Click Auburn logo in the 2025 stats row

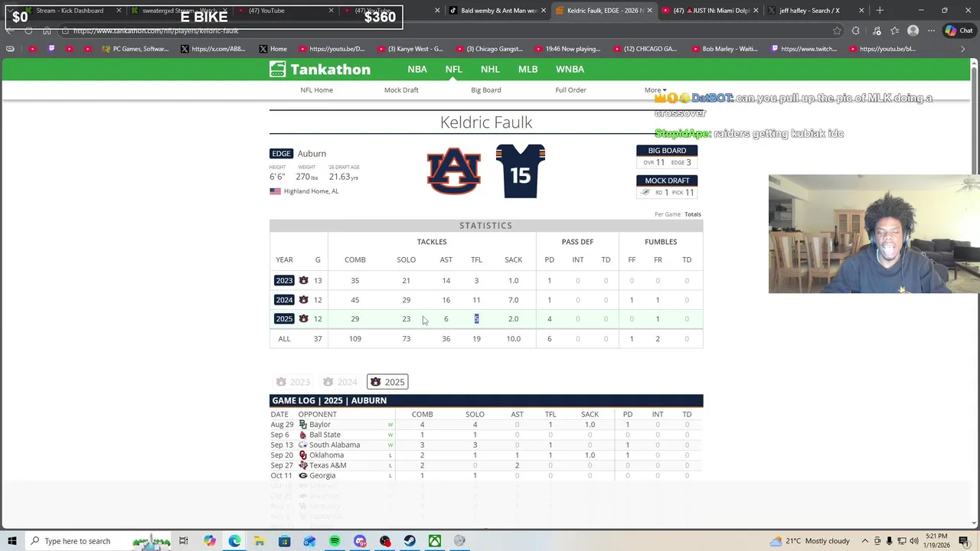(x=303, y=318)
